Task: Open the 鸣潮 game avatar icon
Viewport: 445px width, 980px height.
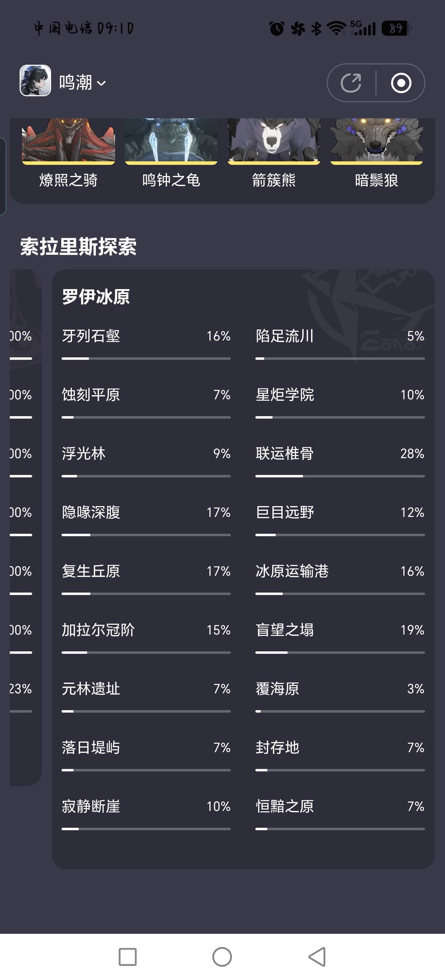Action: click(35, 80)
